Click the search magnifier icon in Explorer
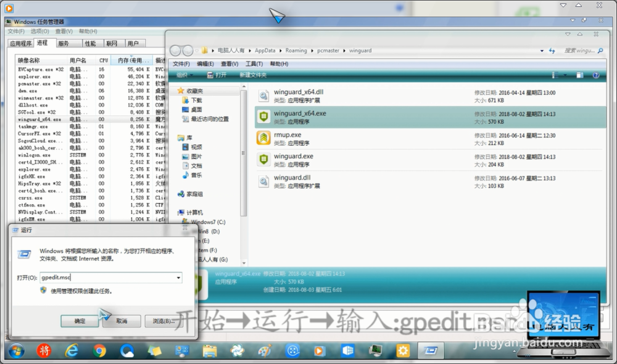 tap(600, 51)
